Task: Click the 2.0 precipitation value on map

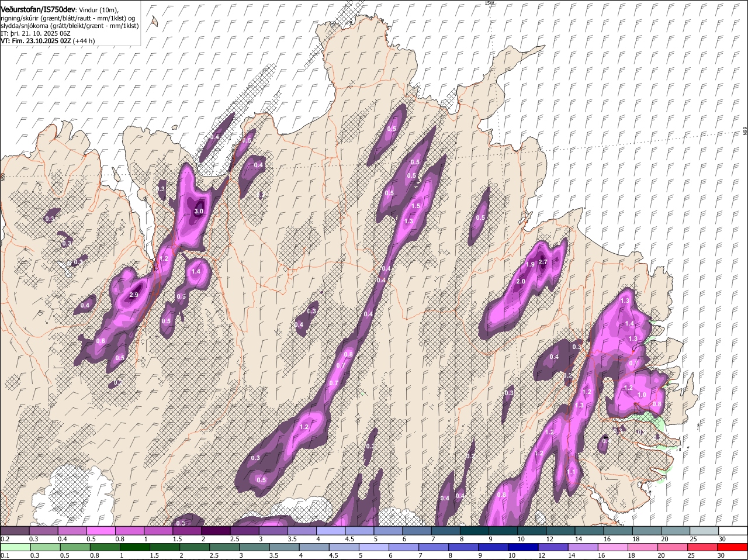Action: pyautogui.click(x=521, y=281)
